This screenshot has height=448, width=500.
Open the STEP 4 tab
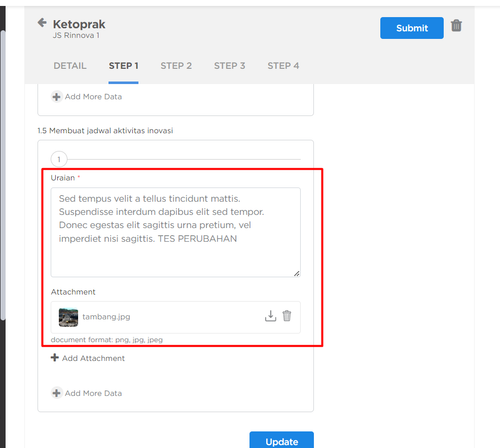click(x=283, y=66)
